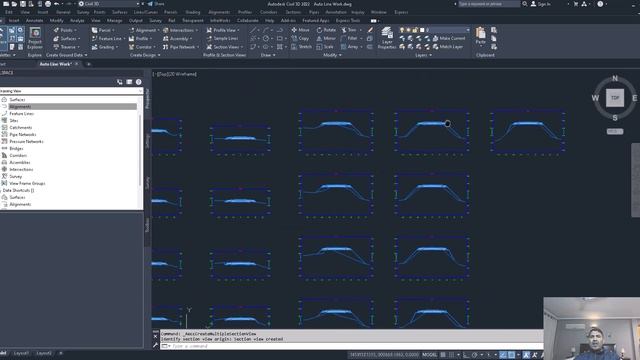Select View Frame Groups in Prospector tree
640x360 pixels.
(27, 183)
